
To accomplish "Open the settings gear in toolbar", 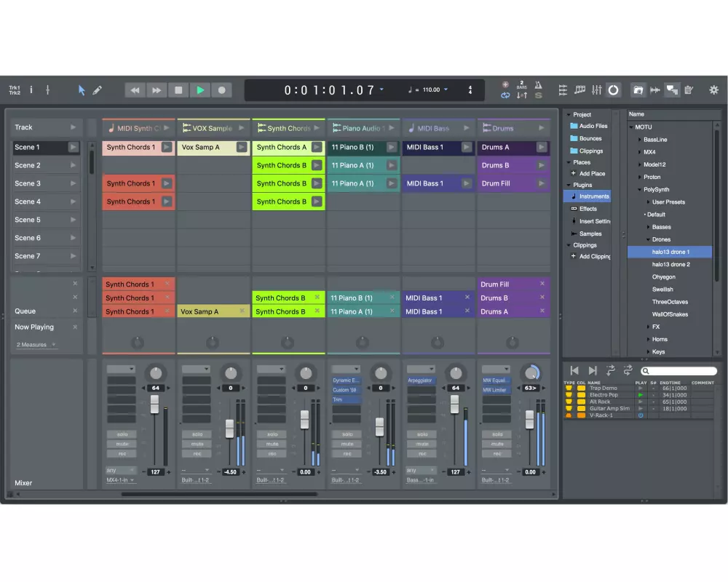I will click(x=713, y=90).
